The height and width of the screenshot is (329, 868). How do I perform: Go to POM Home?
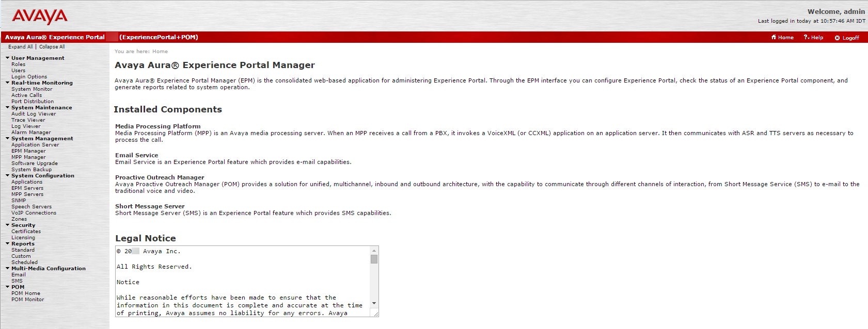[x=26, y=293]
